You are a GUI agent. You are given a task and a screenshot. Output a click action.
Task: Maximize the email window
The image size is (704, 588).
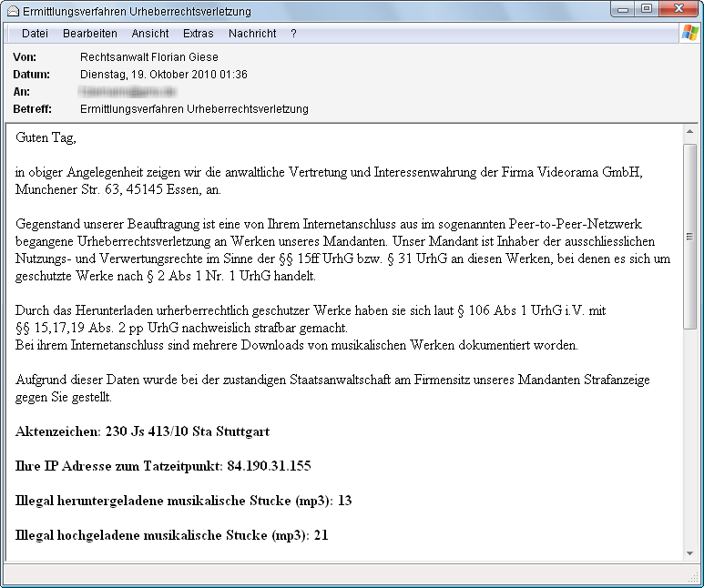pyautogui.click(x=646, y=9)
